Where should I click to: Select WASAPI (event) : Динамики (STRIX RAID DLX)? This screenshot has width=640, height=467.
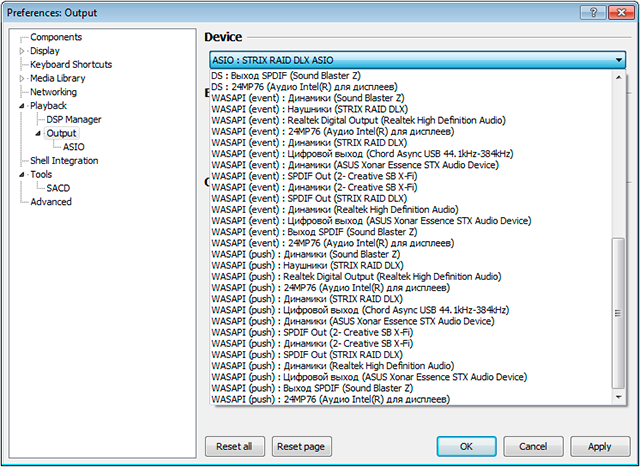point(411,143)
